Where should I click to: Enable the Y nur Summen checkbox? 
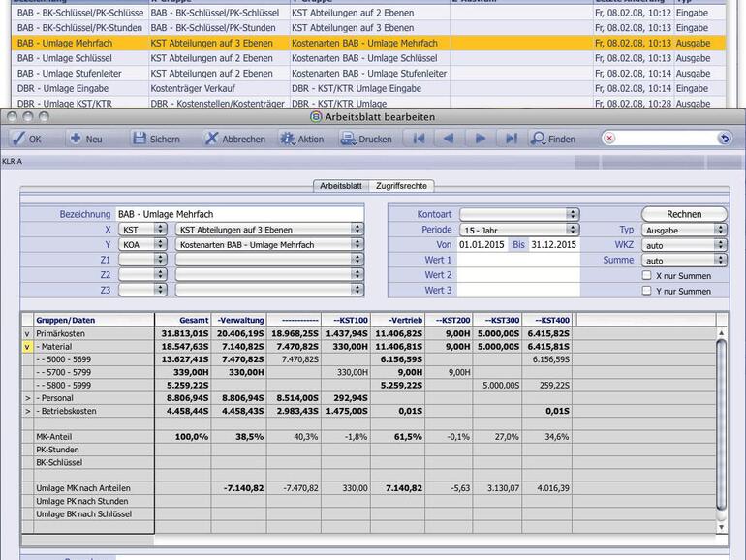pyautogui.click(x=646, y=291)
